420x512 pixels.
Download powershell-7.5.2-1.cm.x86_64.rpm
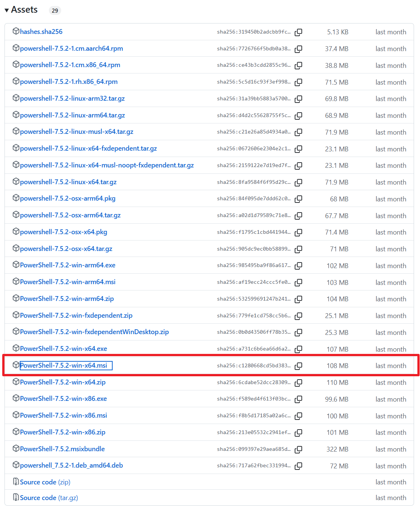coord(70,65)
